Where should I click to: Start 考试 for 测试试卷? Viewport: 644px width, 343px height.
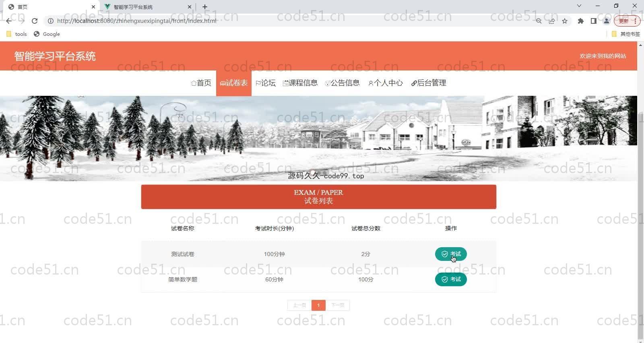[451, 254]
